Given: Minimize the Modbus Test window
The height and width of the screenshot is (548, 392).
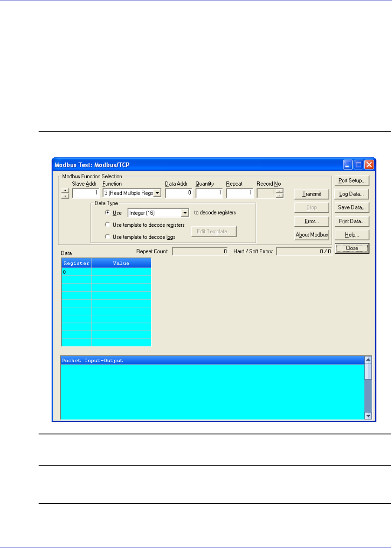Looking at the screenshot, I should click(348, 165).
